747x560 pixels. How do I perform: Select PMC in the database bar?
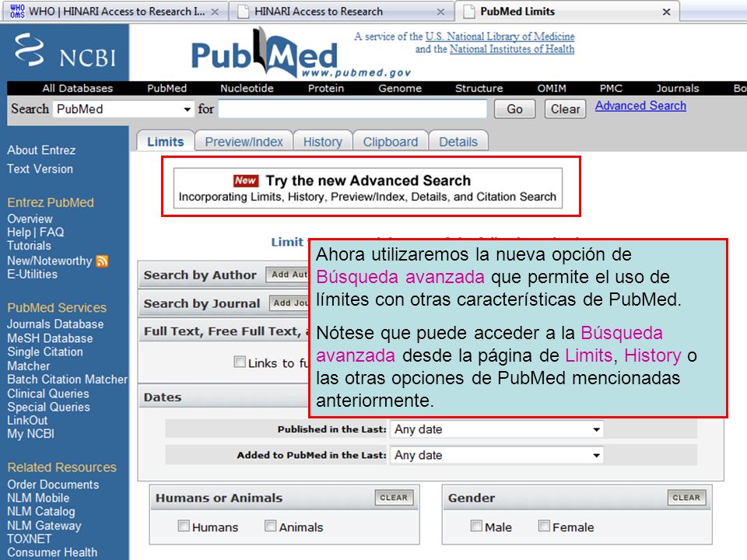coord(611,88)
